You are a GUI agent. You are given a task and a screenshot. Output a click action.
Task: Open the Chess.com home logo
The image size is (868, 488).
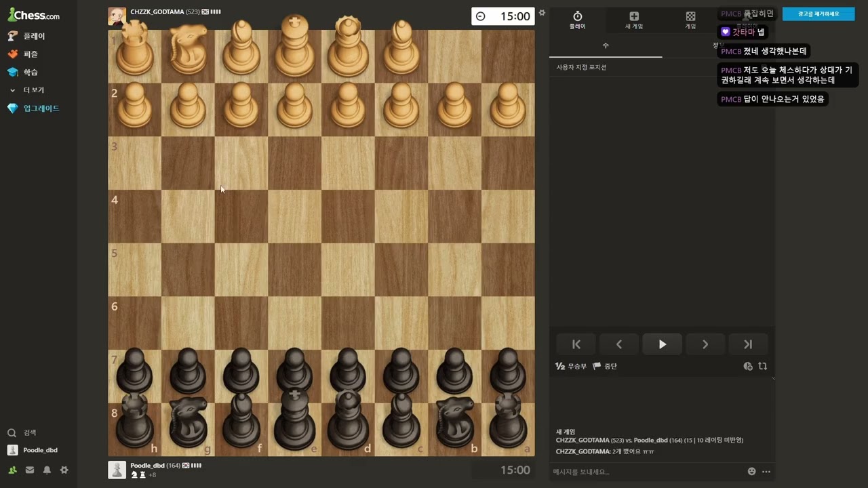click(33, 15)
